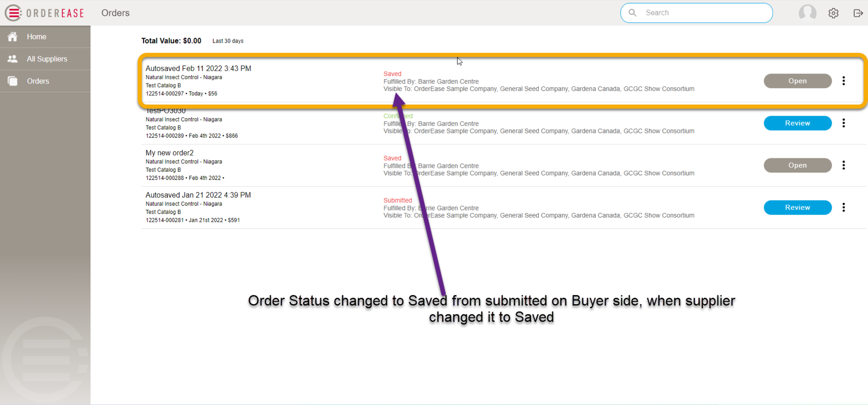Screen dimensions: 868x405
Task: Click the logout icon
Action: (x=858, y=13)
